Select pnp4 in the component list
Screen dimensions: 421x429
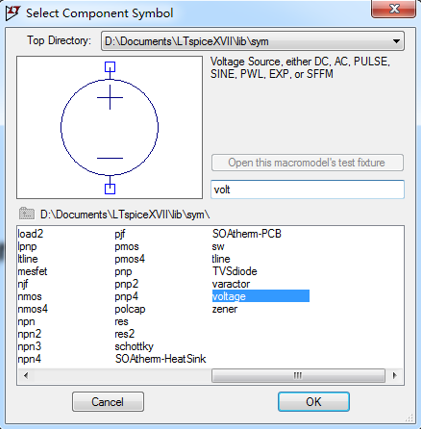click(x=126, y=296)
